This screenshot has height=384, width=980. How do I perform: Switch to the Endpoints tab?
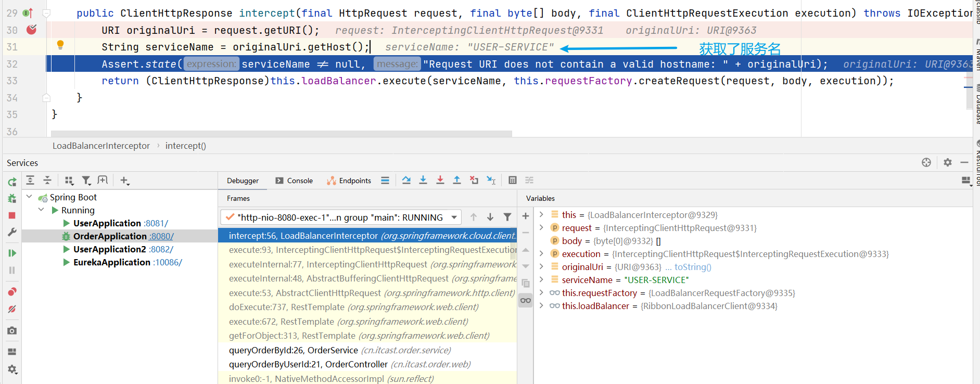coord(349,181)
